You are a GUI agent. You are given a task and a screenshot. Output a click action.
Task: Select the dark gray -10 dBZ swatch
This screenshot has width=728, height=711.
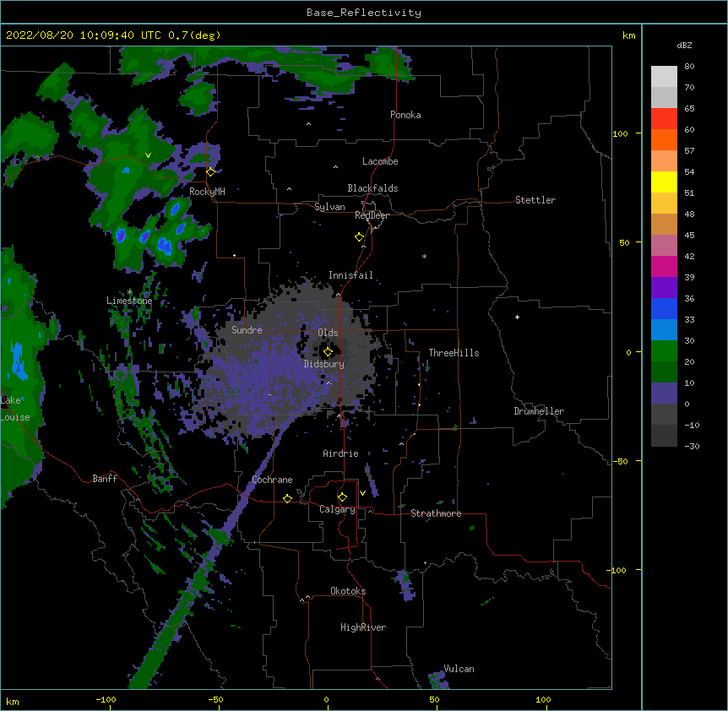pos(664,436)
